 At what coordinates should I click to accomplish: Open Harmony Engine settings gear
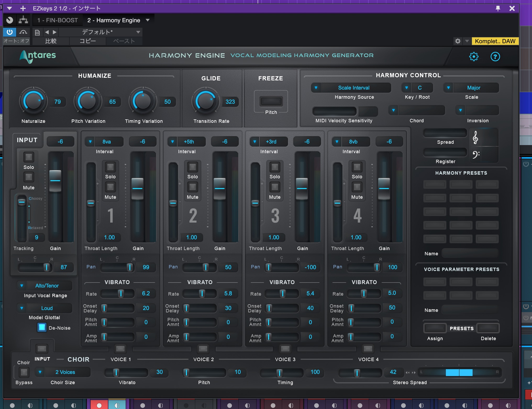click(474, 57)
